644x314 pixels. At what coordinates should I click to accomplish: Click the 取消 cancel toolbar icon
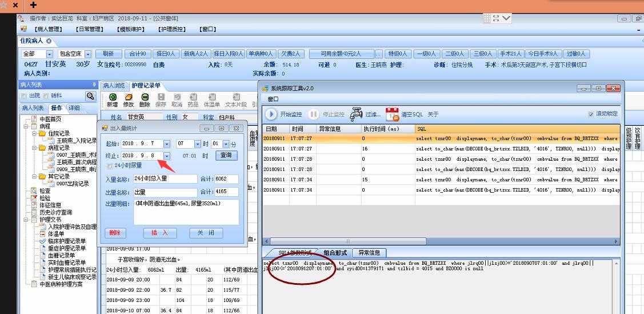[x=177, y=97]
